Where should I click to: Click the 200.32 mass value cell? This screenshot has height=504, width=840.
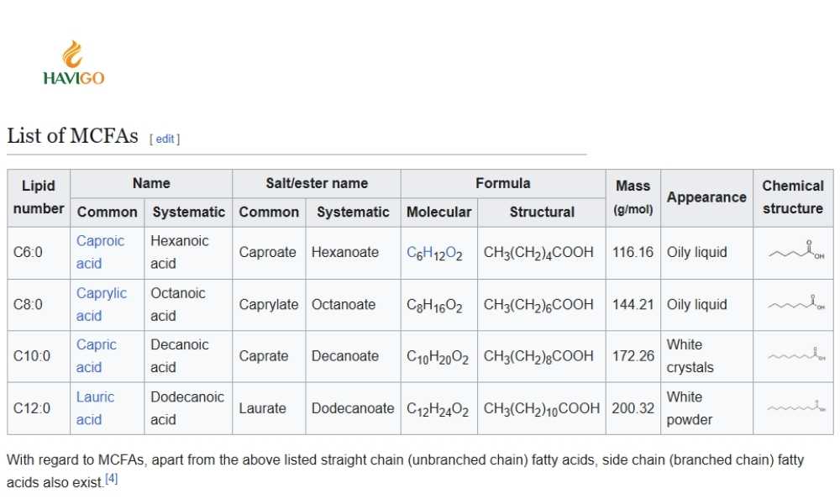click(x=633, y=408)
